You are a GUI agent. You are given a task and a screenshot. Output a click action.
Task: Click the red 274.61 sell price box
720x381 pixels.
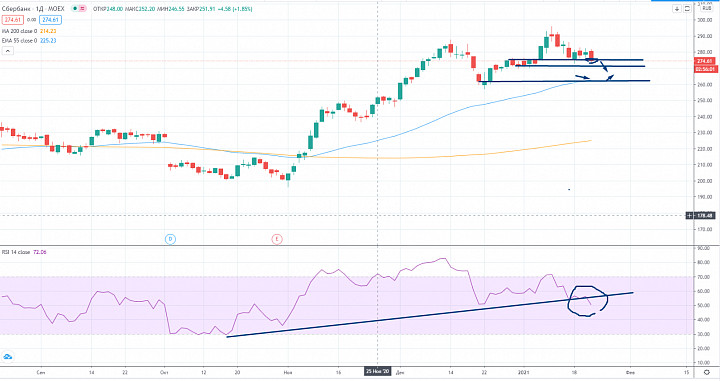tap(12, 20)
